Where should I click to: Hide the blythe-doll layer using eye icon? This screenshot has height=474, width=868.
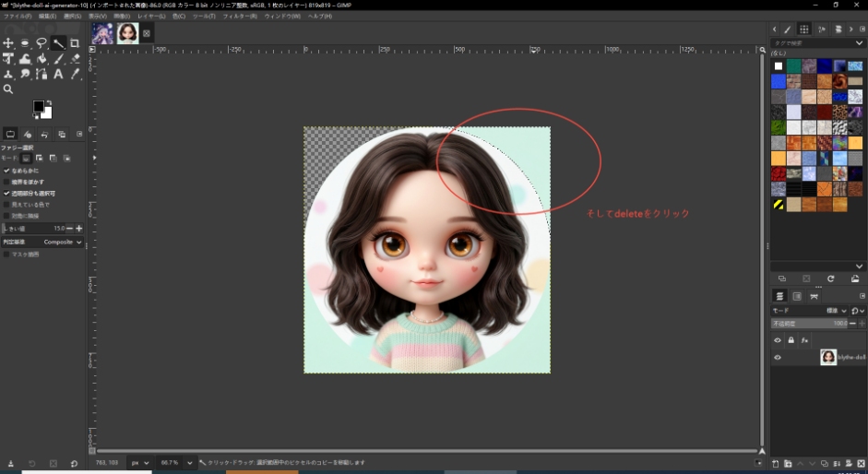click(778, 357)
